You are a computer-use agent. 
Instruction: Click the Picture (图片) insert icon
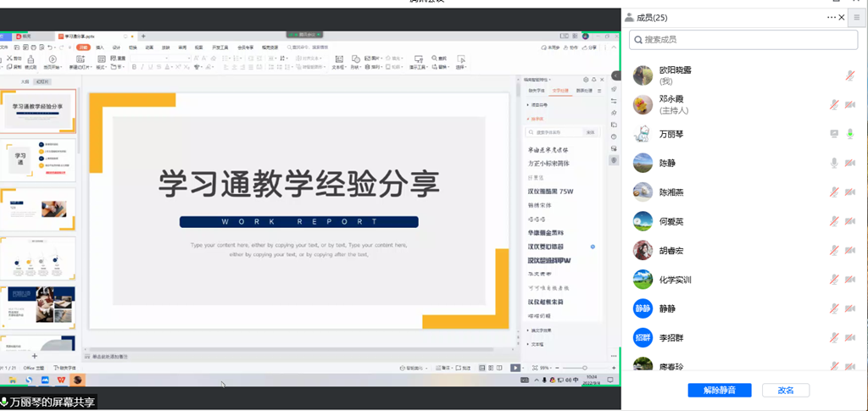pos(368,58)
